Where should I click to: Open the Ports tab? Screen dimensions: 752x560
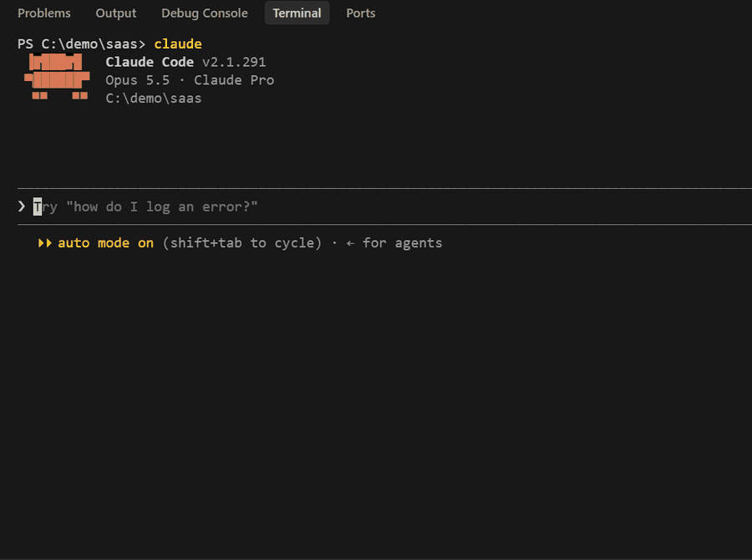[x=361, y=13]
